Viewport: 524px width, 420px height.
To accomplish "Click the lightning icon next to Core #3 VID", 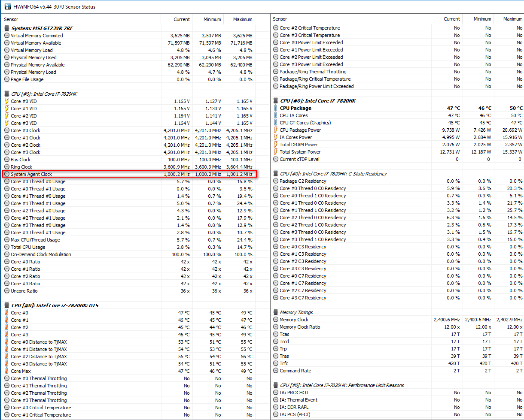I will pos(7,123).
